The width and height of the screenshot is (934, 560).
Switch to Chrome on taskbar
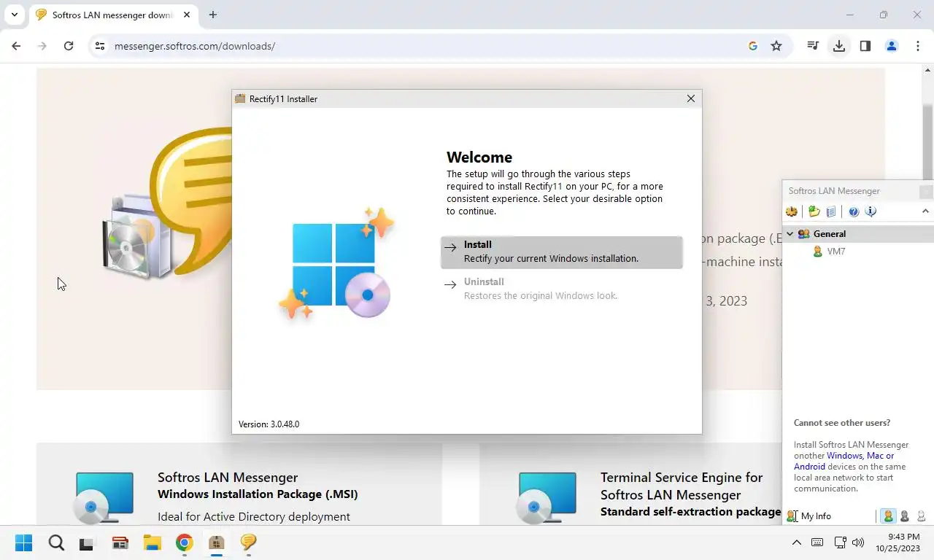(x=184, y=542)
